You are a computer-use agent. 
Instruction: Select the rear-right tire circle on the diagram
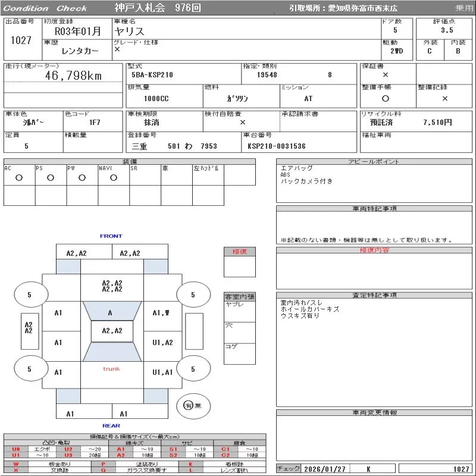[193, 369]
